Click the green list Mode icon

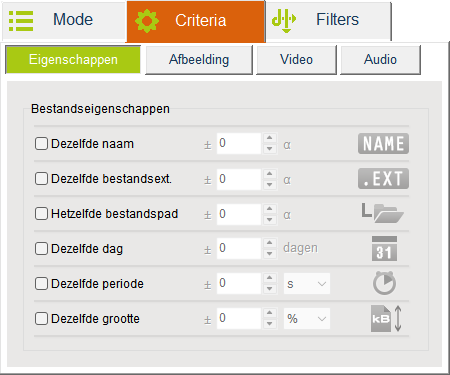21,21
